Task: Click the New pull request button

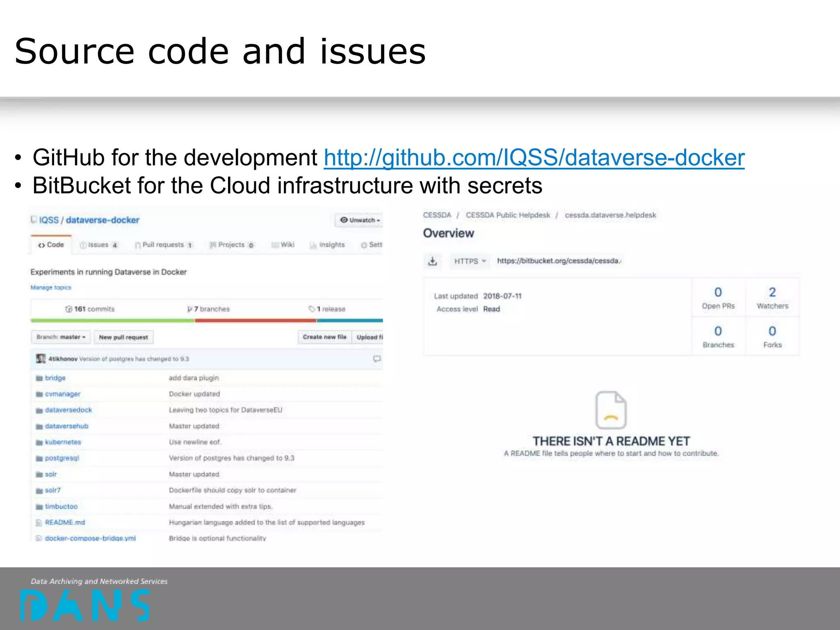Action: coord(123,337)
